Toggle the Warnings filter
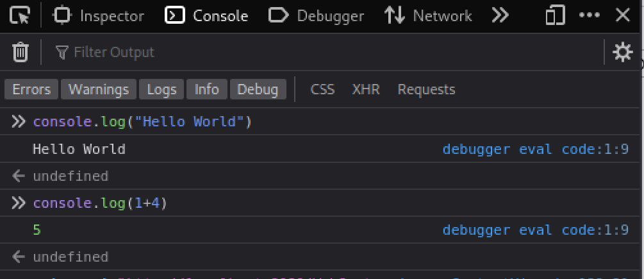The image size is (644, 279). click(99, 89)
